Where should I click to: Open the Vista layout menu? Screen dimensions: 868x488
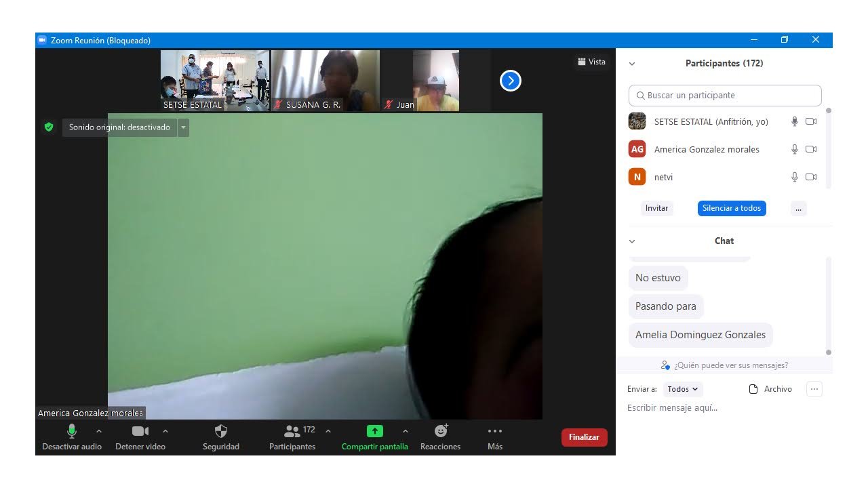tap(591, 62)
